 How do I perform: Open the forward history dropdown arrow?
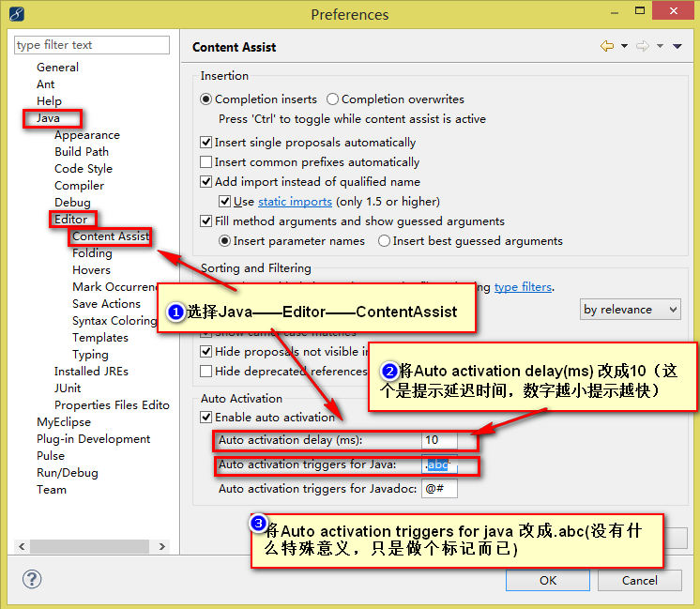661,46
